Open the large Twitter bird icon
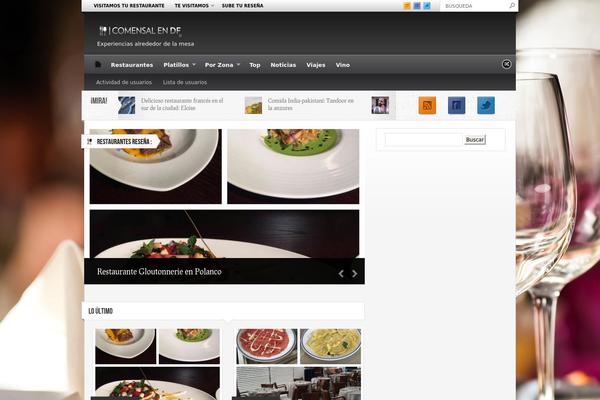Screen dimensions: 600x400 coord(486,105)
